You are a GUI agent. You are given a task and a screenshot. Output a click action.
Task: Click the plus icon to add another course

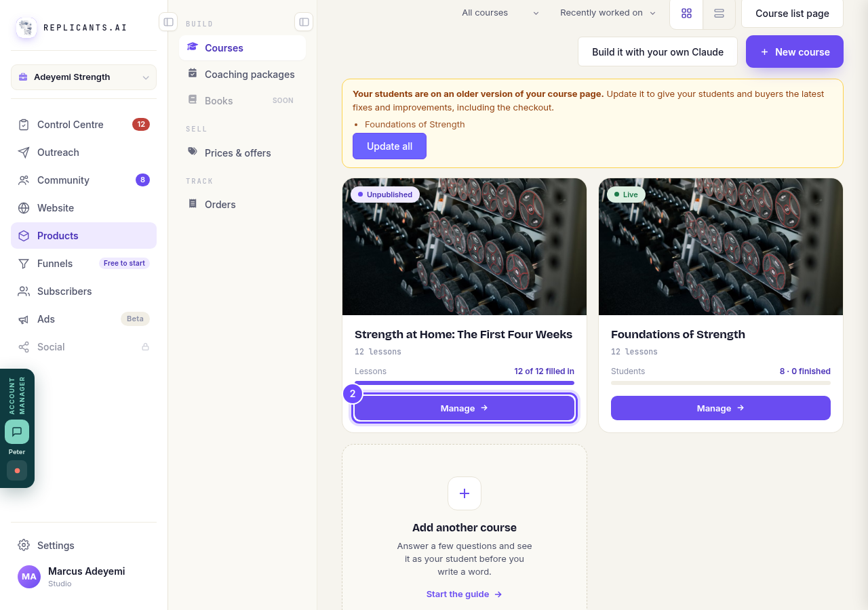(x=465, y=493)
